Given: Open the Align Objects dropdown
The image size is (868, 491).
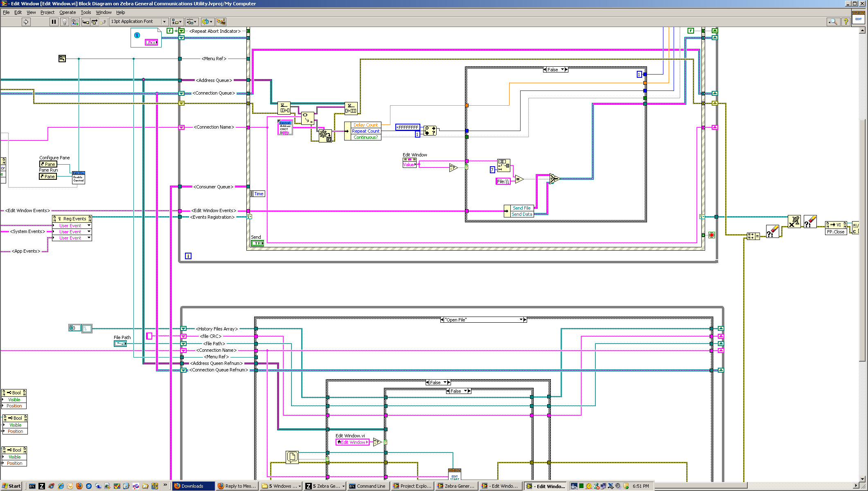Looking at the screenshot, I should 177,22.
